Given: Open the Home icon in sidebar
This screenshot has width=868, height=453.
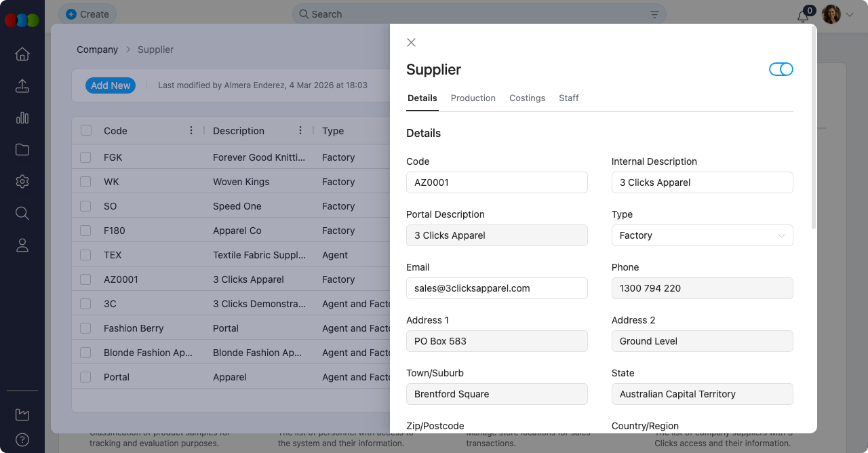Looking at the screenshot, I should [22, 54].
